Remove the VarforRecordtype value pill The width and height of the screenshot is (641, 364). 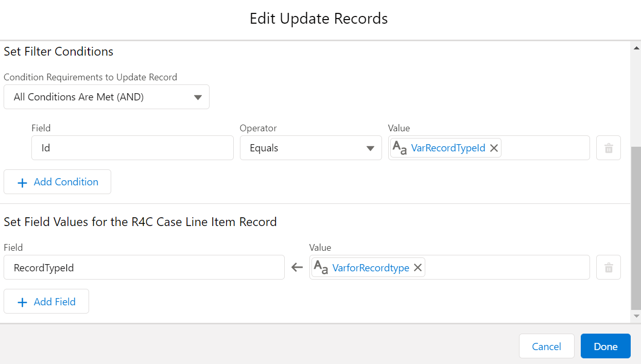[x=418, y=268]
